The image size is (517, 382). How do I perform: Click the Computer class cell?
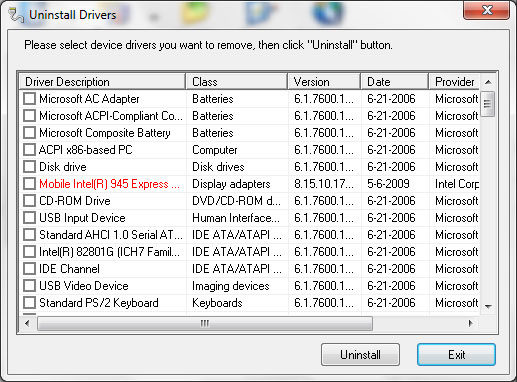point(215,150)
